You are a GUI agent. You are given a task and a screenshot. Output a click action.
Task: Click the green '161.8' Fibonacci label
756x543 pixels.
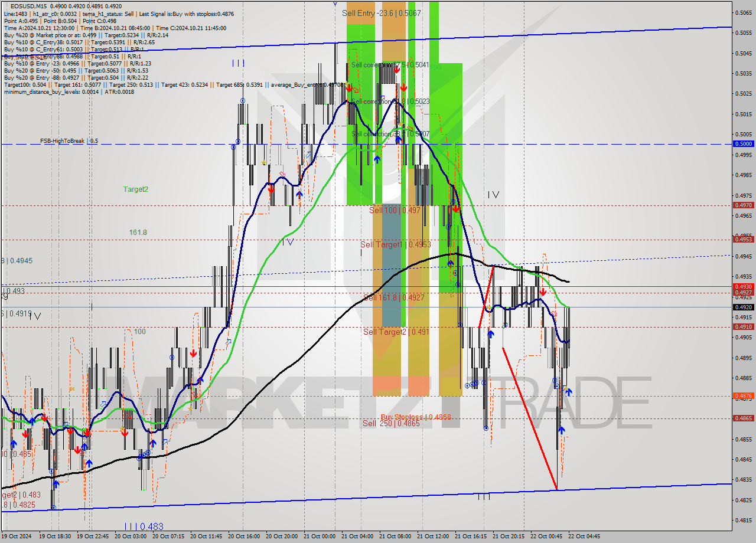(x=138, y=233)
